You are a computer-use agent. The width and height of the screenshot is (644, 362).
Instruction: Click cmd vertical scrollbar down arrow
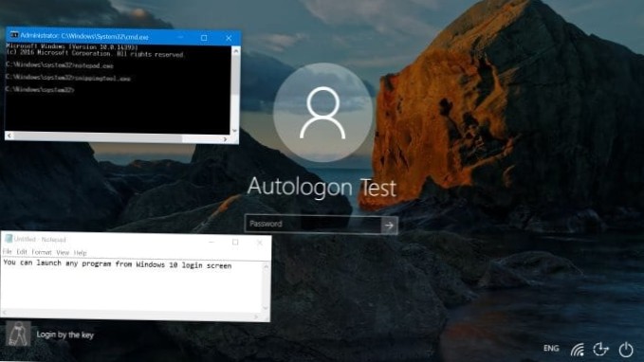pyautogui.click(x=234, y=131)
